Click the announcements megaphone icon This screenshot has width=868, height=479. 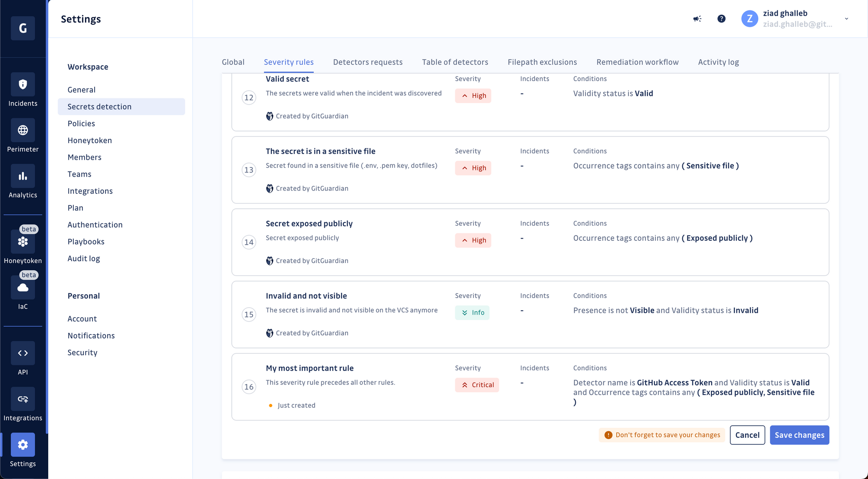coord(697,19)
